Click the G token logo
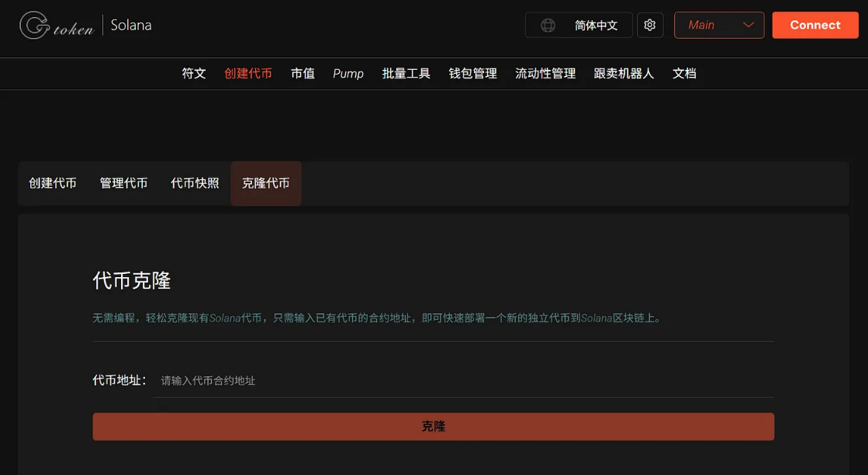The image size is (868, 475). click(57, 26)
